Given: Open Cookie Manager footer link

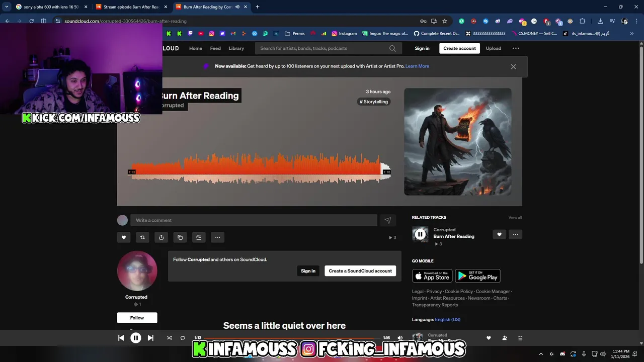Looking at the screenshot, I should (493, 292).
